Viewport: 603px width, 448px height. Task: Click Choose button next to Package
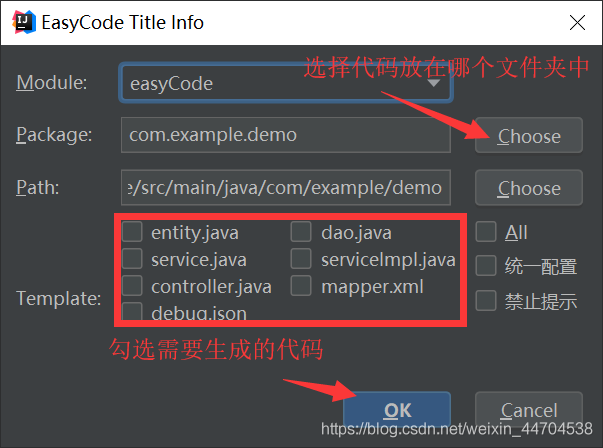click(529, 135)
